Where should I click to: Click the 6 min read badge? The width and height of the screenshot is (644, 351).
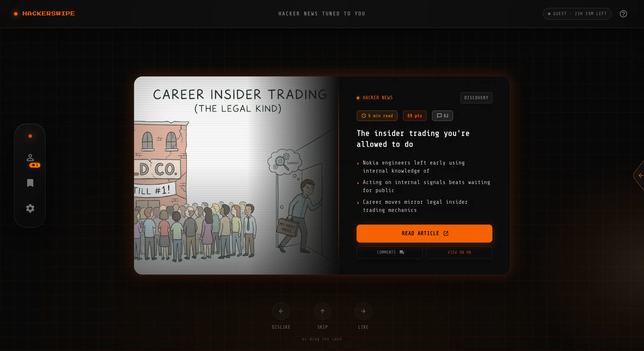point(377,116)
